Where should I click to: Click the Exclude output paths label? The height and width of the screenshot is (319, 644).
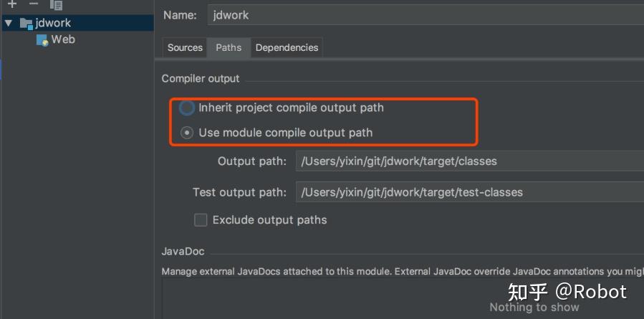[x=269, y=220]
